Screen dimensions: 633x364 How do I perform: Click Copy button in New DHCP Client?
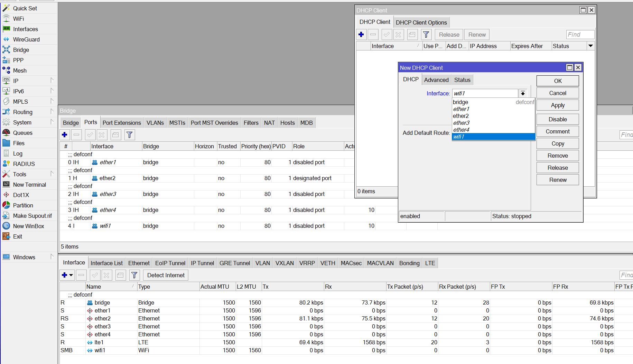point(558,143)
